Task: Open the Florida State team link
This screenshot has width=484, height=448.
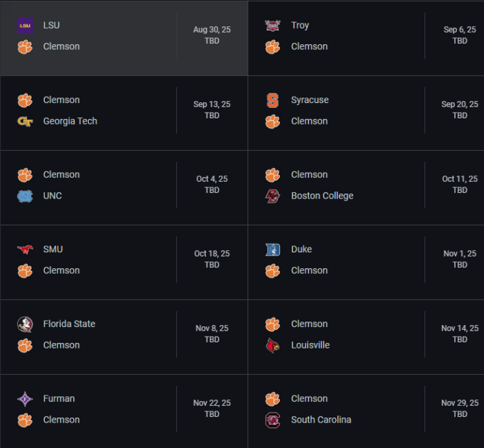Action: [69, 324]
